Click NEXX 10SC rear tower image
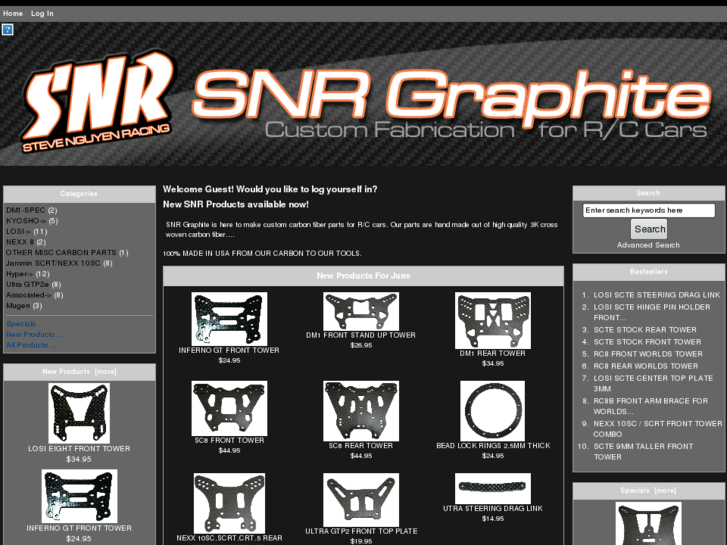Screen dimensions: 727x545 coord(229,503)
